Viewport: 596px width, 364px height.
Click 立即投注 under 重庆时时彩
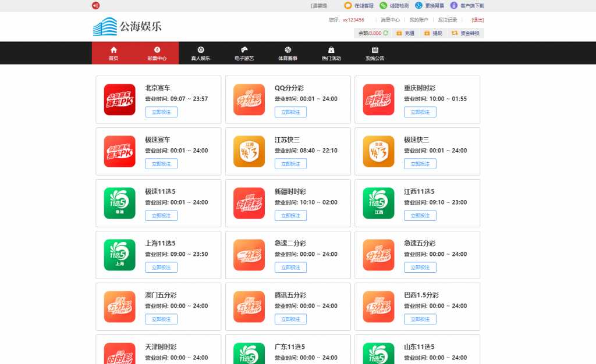(420, 112)
